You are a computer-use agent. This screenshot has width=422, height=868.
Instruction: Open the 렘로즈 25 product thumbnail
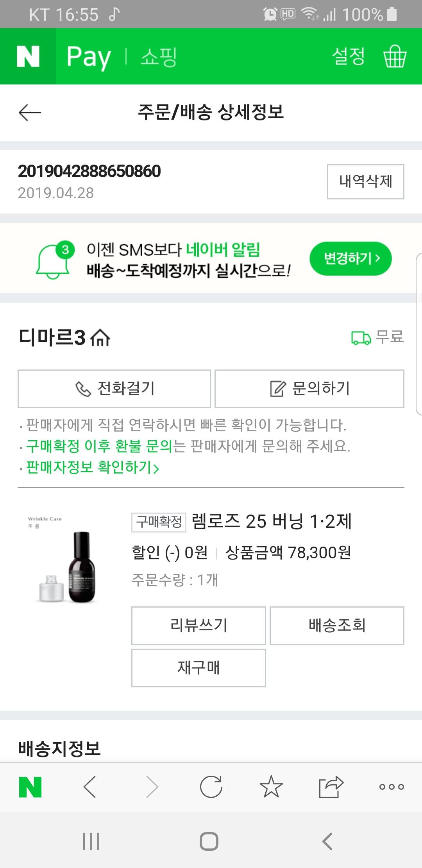(66, 559)
